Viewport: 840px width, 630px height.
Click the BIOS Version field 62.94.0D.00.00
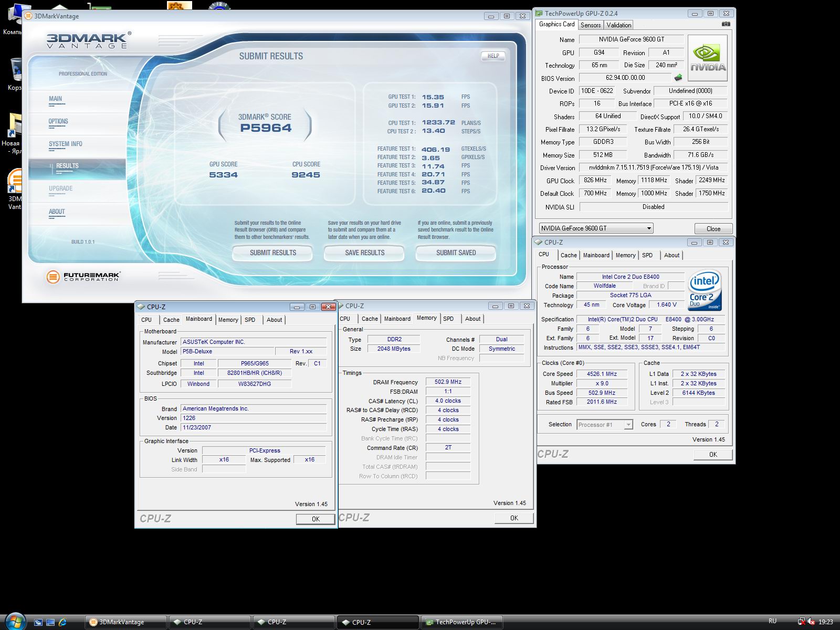coord(625,78)
